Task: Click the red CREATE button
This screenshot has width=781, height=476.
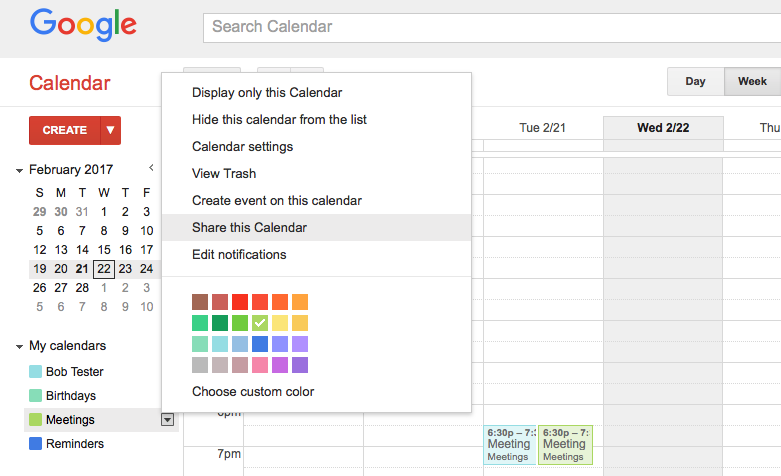Action: 65,130
